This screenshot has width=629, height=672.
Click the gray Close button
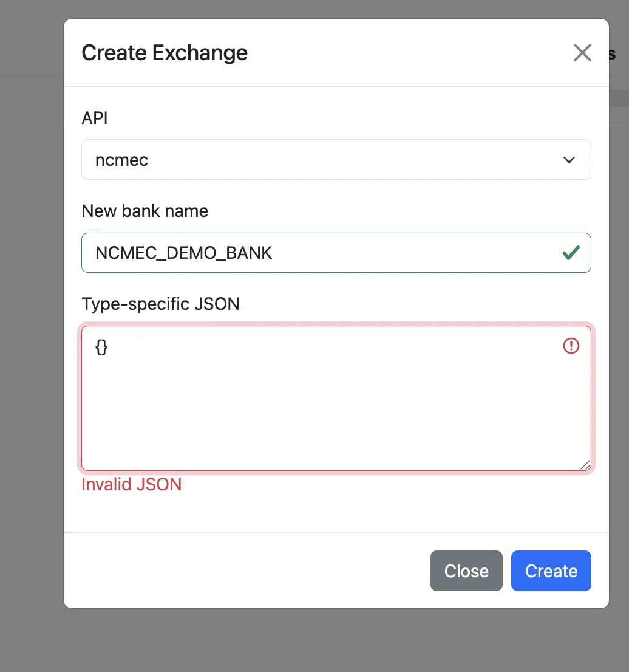coord(466,571)
